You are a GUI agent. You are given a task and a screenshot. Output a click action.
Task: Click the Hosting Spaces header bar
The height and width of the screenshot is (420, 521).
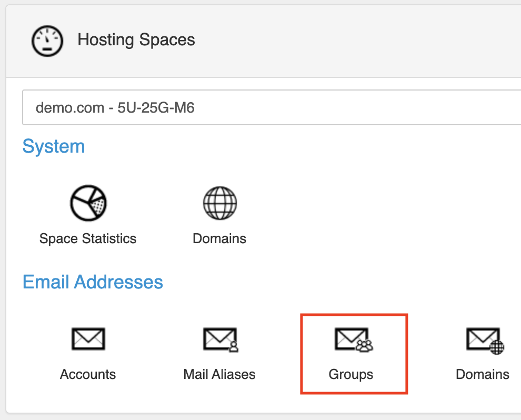[264, 41]
